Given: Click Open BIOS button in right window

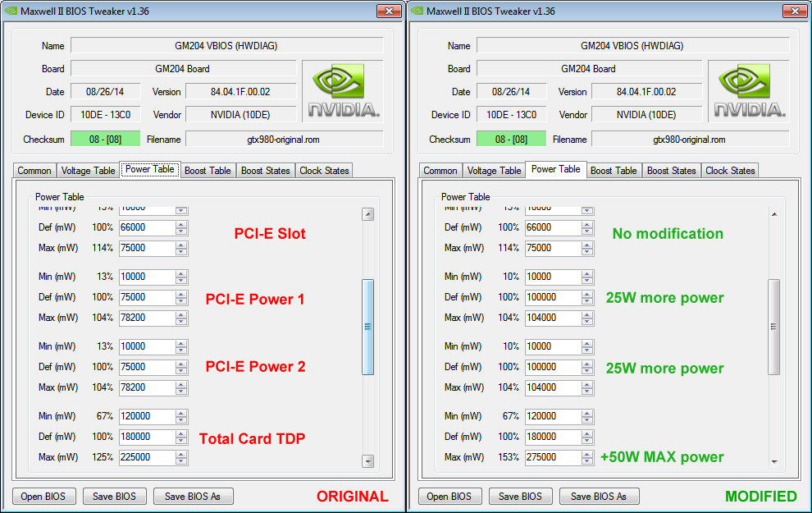Looking at the screenshot, I should pyautogui.click(x=450, y=497).
